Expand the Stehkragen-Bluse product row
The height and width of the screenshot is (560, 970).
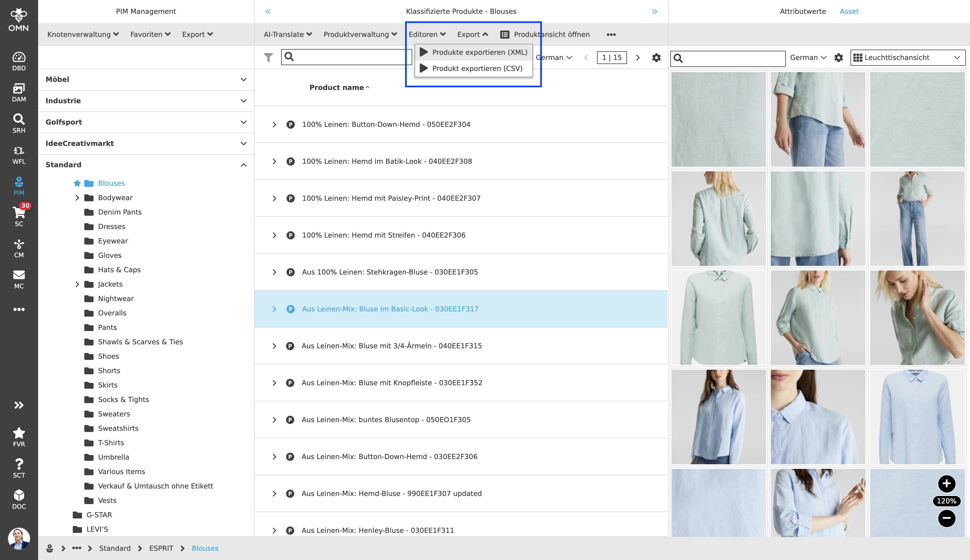[274, 272]
